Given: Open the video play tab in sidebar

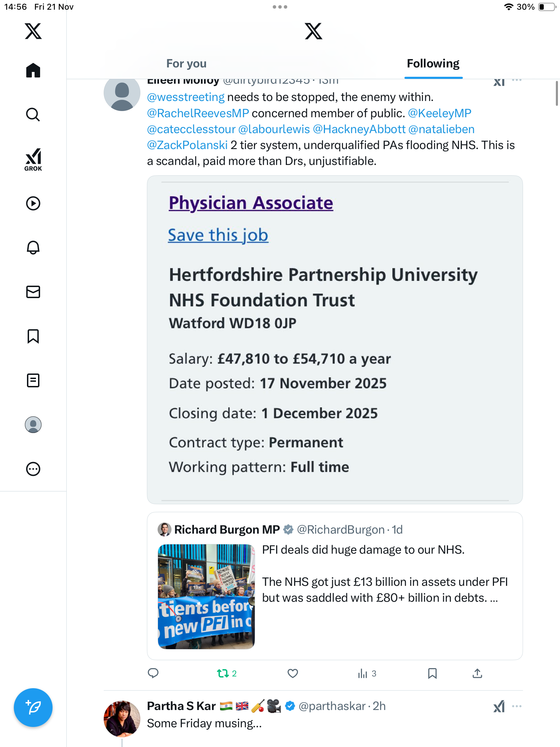Looking at the screenshot, I should (33, 203).
